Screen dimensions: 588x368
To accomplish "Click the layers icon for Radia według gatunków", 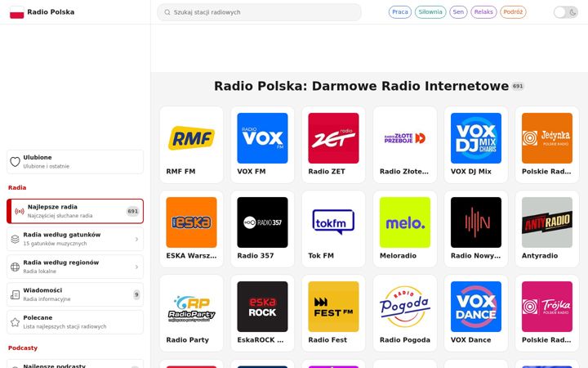I will point(15,239).
